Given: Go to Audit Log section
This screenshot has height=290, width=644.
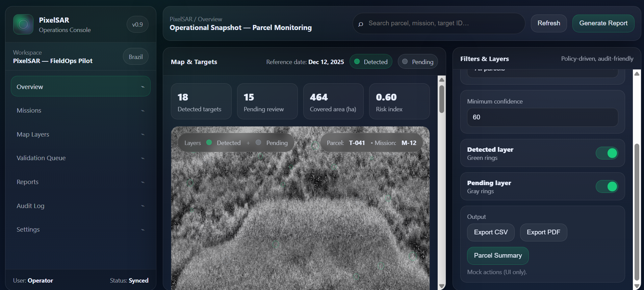Looking at the screenshot, I should 30,206.
